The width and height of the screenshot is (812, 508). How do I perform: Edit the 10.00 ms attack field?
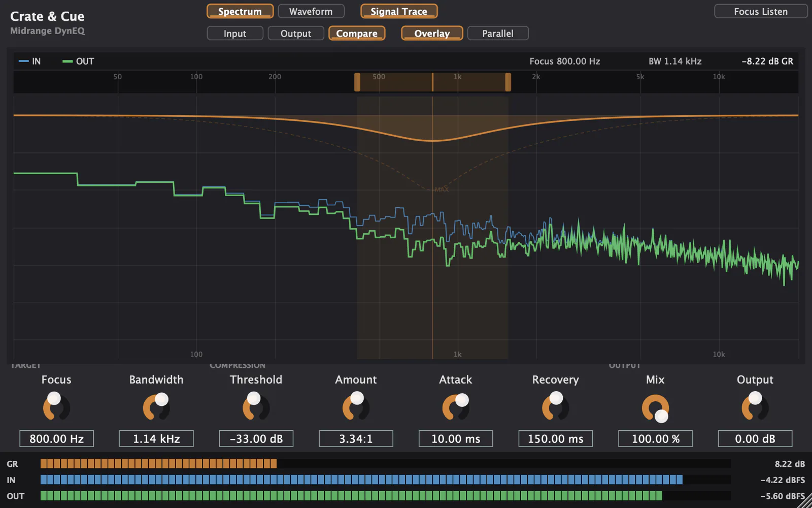[x=456, y=438]
